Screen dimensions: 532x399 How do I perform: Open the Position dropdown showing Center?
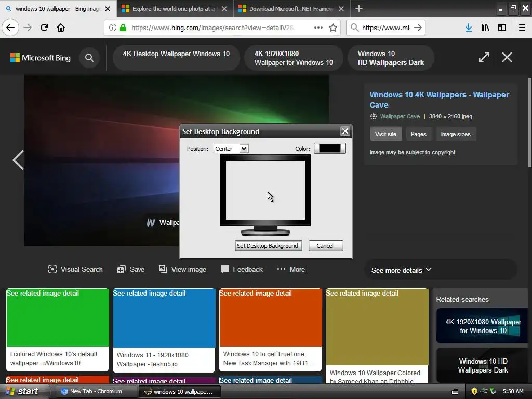[x=231, y=149]
